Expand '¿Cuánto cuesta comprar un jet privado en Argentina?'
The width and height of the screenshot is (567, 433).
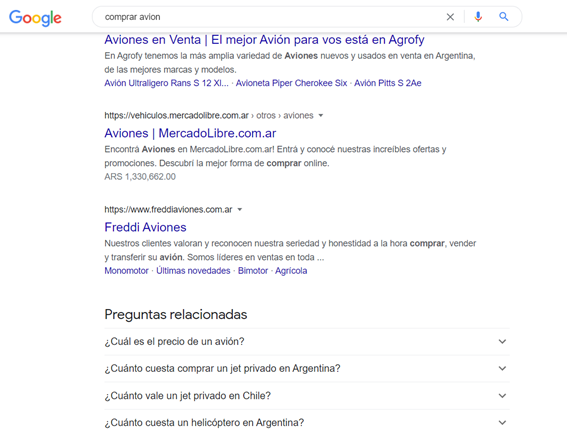click(307, 369)
